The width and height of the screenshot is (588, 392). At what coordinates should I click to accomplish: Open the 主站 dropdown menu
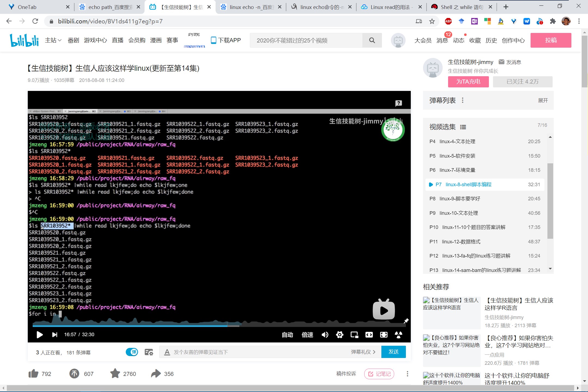pyautogui.click(x=53, y=40)
